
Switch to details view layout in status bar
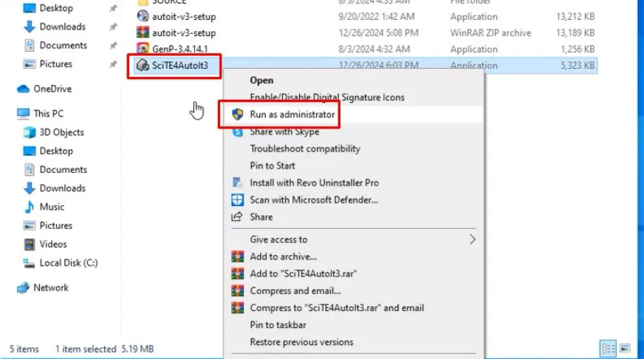(609, 348)
